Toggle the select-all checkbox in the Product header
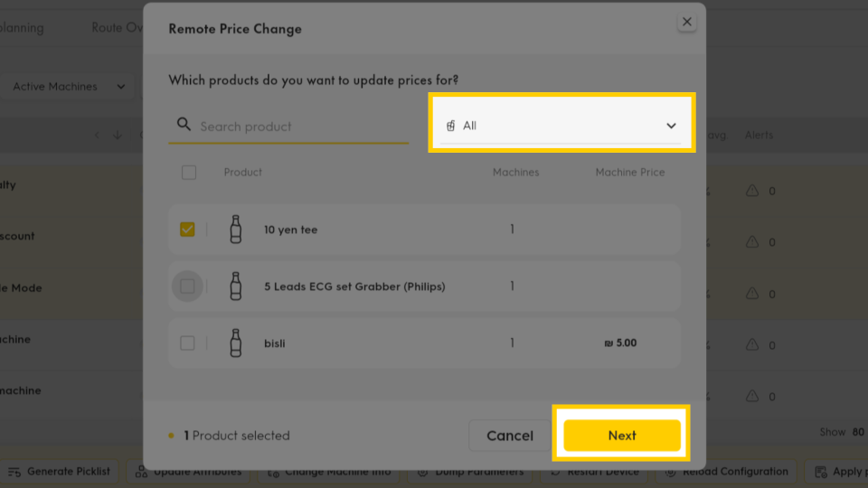 point(189,172)
